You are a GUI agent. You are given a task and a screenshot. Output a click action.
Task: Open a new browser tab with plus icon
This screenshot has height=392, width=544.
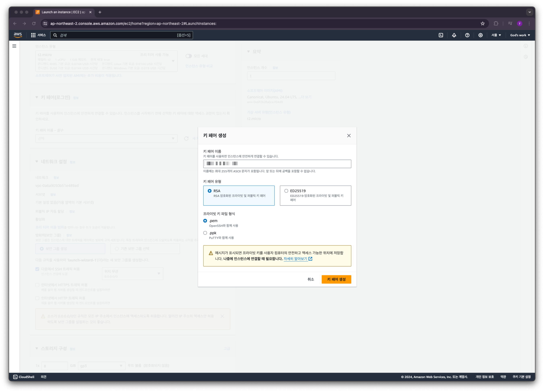point(100,12)
